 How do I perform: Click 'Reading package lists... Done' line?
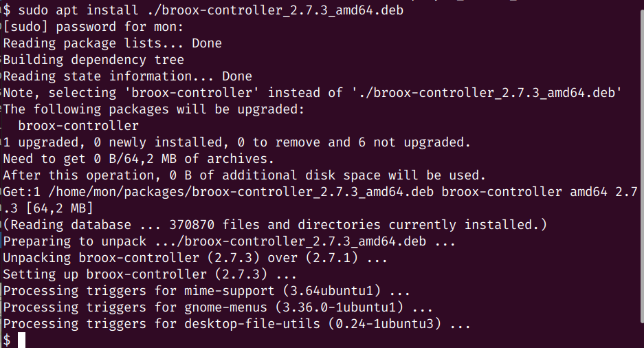pyautogui.click(x=112, y=43)
